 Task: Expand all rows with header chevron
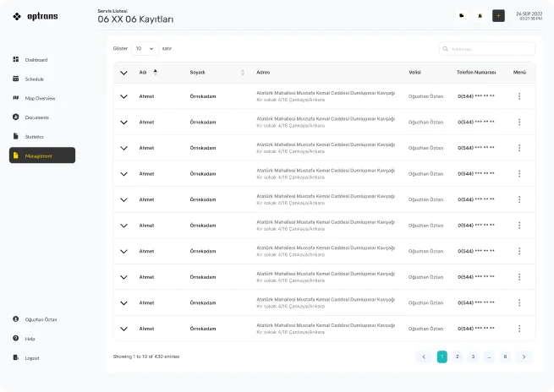tap(123, 73)
